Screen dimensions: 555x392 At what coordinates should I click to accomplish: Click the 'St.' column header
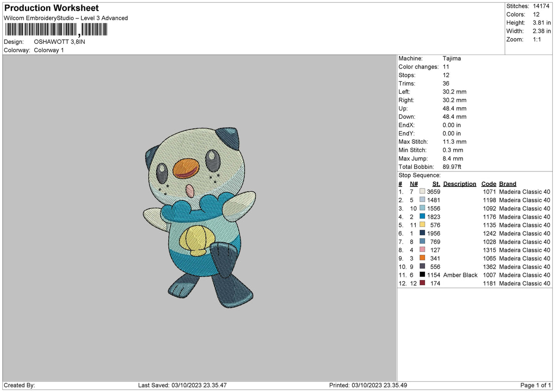click(436, 184)
